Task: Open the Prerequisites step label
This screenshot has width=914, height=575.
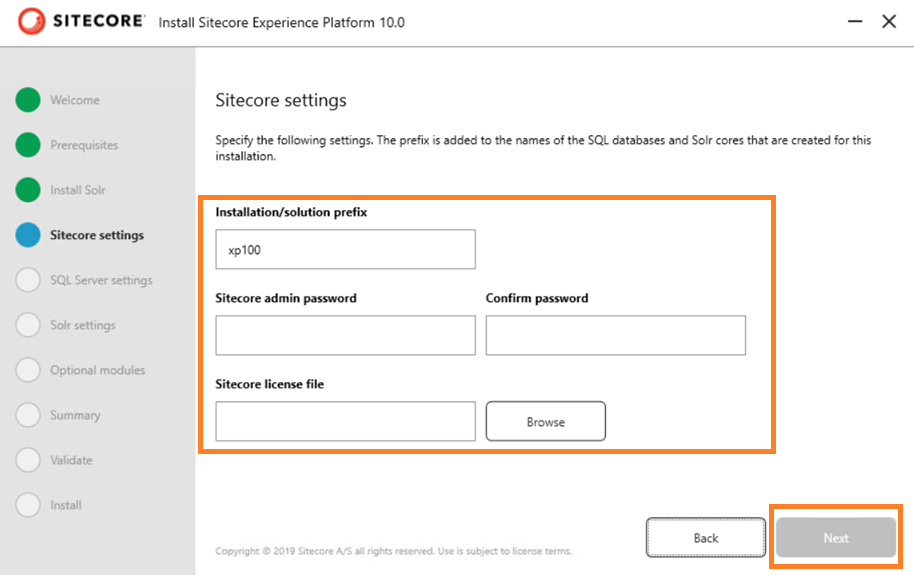Action: point(84,145)
